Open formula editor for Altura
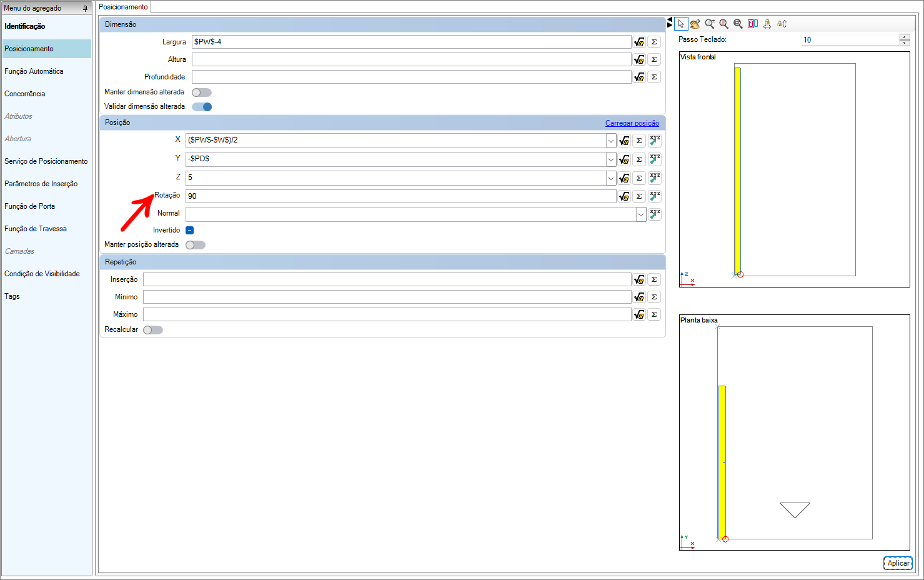Viewport: 924px width, 580px height. 639,59
